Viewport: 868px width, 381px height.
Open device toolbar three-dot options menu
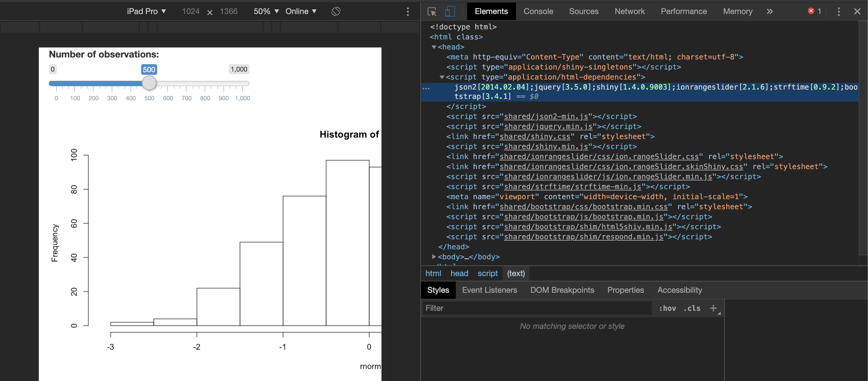pos(408,12)
